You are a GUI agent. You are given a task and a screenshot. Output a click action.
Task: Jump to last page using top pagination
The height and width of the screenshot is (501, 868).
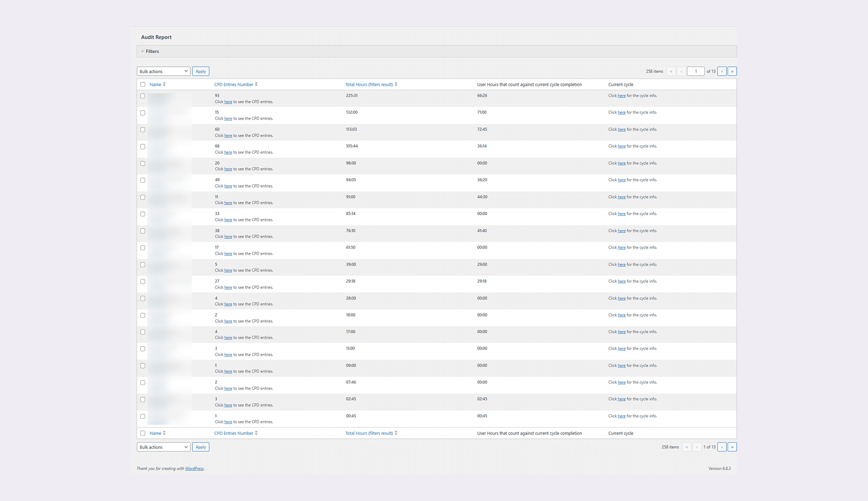(732, 71)
